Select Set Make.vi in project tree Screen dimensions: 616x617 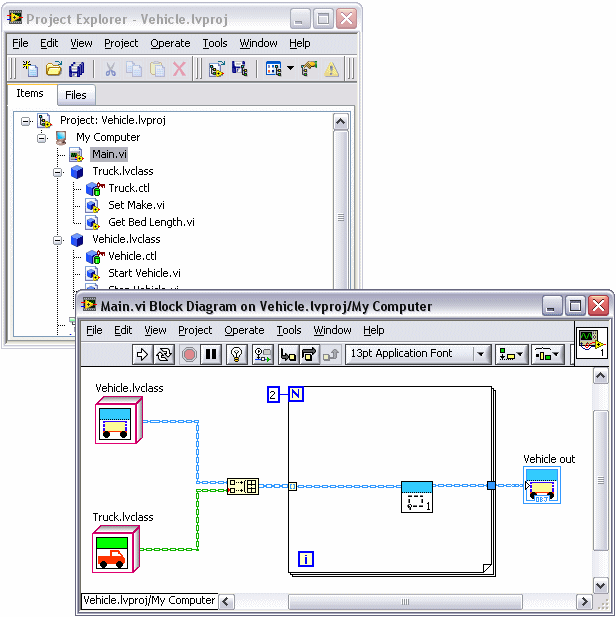[136, 205]
